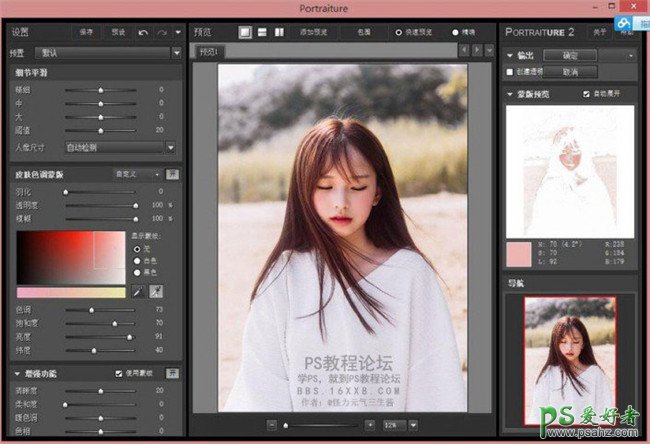Click the 关于 about menu item
This screenshot has width=650, height=444.
[599, 32]
